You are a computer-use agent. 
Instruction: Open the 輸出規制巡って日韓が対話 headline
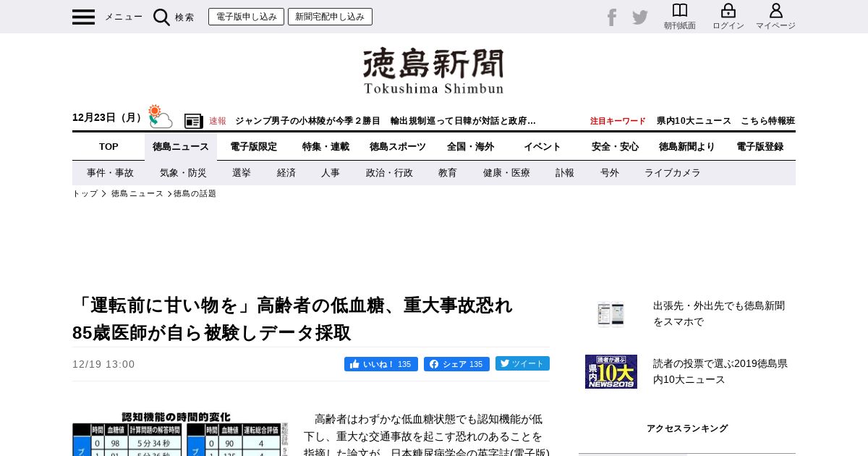click(x=463, y=121)
